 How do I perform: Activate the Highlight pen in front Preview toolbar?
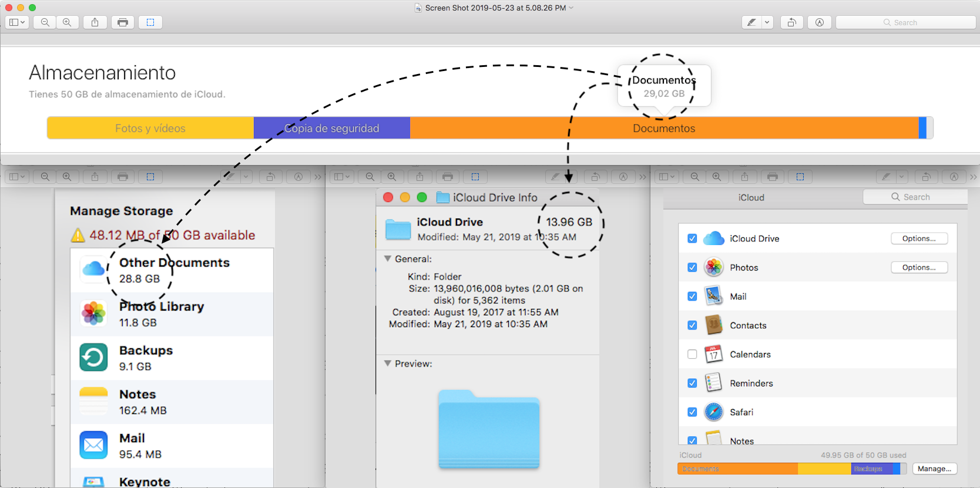point(751,22)
